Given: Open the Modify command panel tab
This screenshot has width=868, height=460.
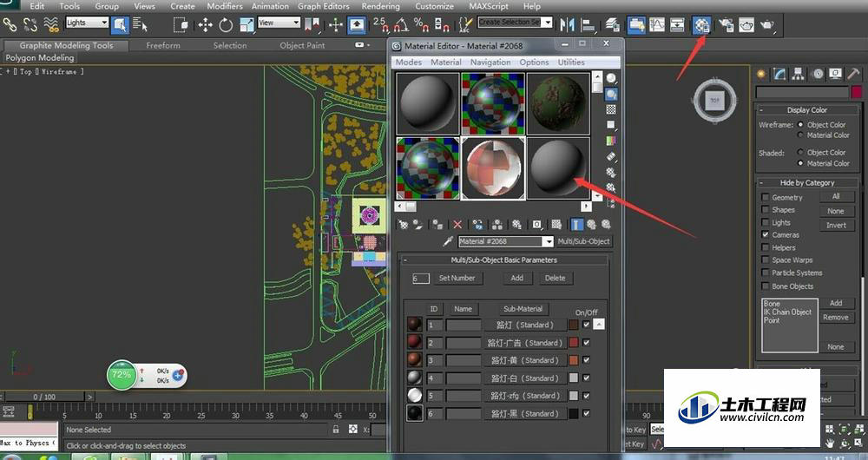Looking at the screenshot, I should pyautogui.click(x=779, y=74).
